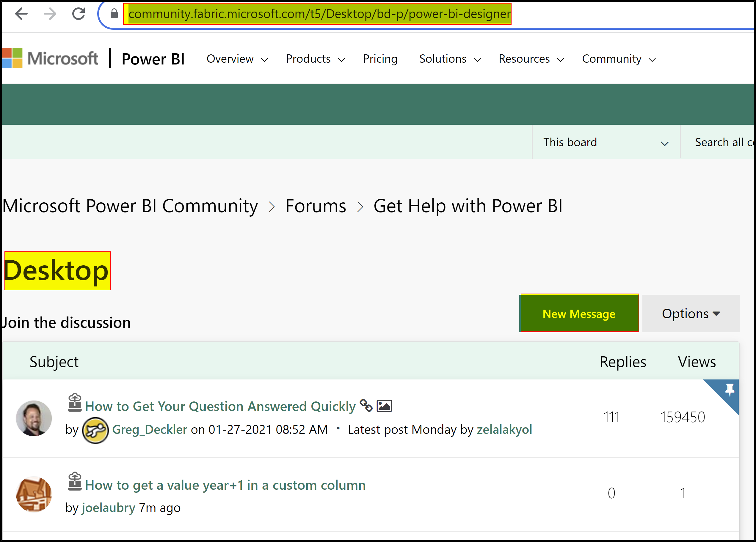
Task: Click the image attachment icon on first post
Action: 384,406
